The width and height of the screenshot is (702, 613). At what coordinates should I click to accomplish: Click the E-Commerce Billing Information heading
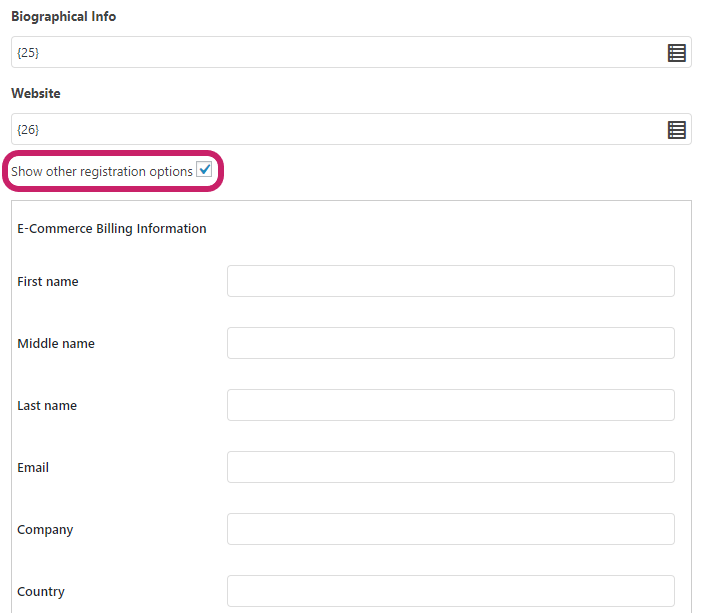[x=112, y=229]
